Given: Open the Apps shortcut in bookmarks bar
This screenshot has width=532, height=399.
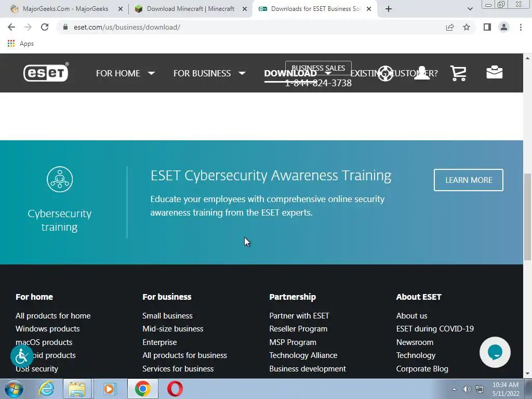Looking at the screenshot, I should (x=21, y=44).
